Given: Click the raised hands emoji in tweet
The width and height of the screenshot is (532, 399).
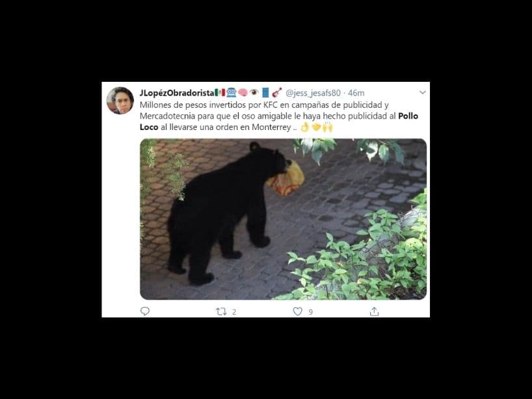Looking at the screenshot, I should [328, 127].
